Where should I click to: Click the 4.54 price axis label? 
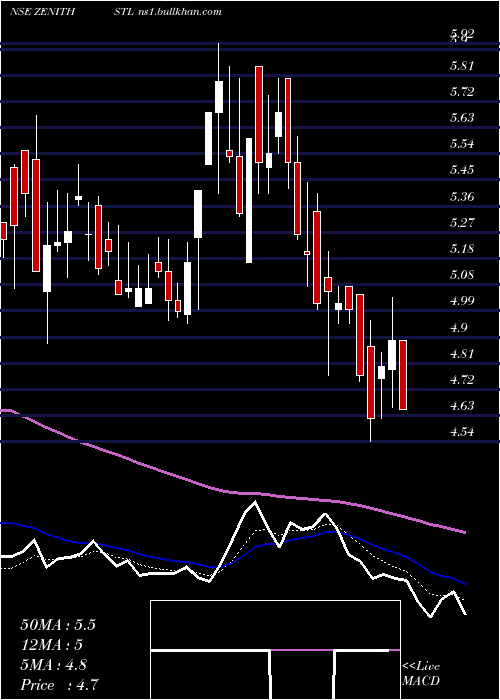click(462, 432)
